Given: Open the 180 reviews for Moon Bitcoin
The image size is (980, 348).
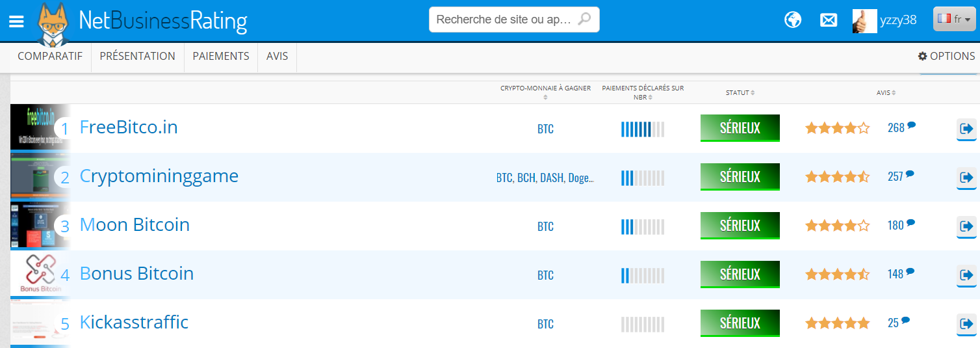Looking at the screenshot, I should point(901,225).
